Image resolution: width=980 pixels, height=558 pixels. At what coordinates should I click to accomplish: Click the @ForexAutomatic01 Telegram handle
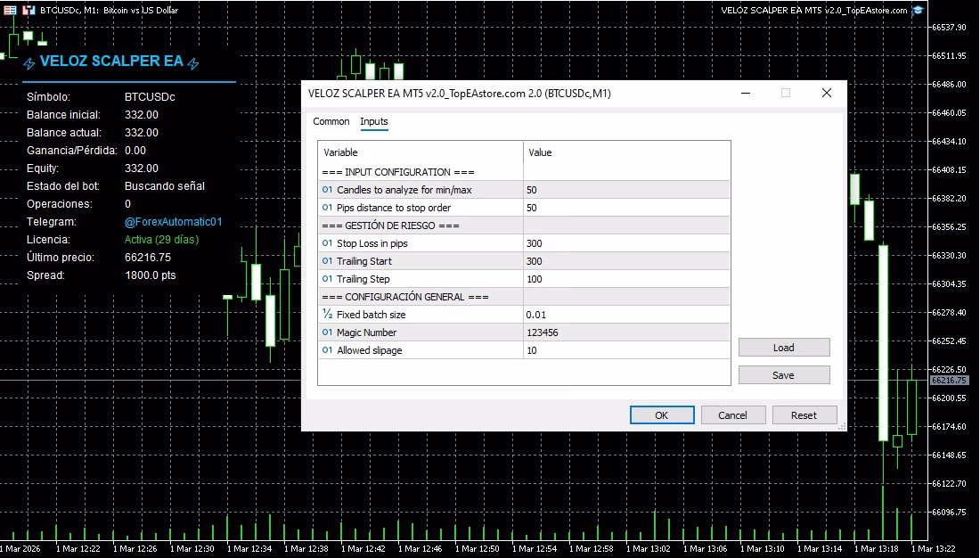(173, 221)
